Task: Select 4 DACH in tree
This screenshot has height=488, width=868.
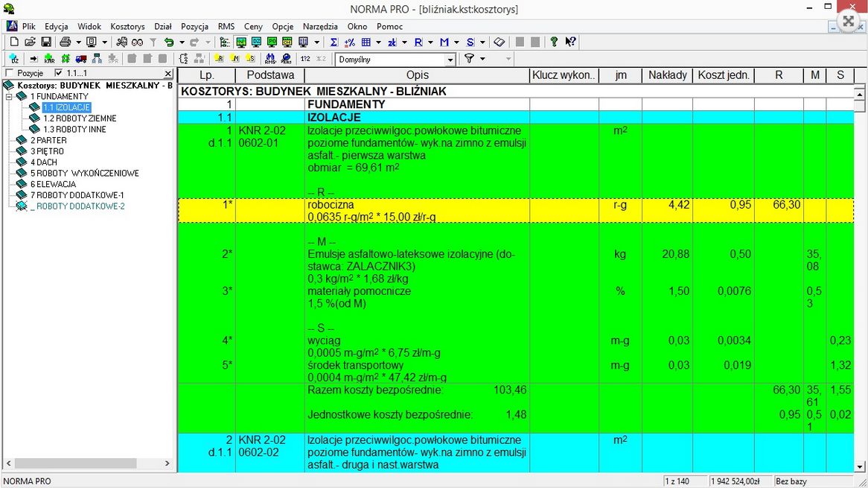Action: pyautogui.click(x=44, y=162)
